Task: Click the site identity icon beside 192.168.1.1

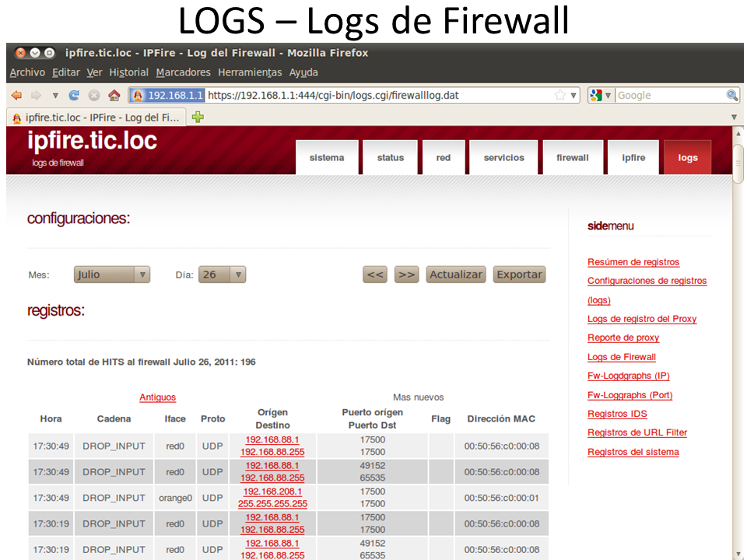Action: 138,96
